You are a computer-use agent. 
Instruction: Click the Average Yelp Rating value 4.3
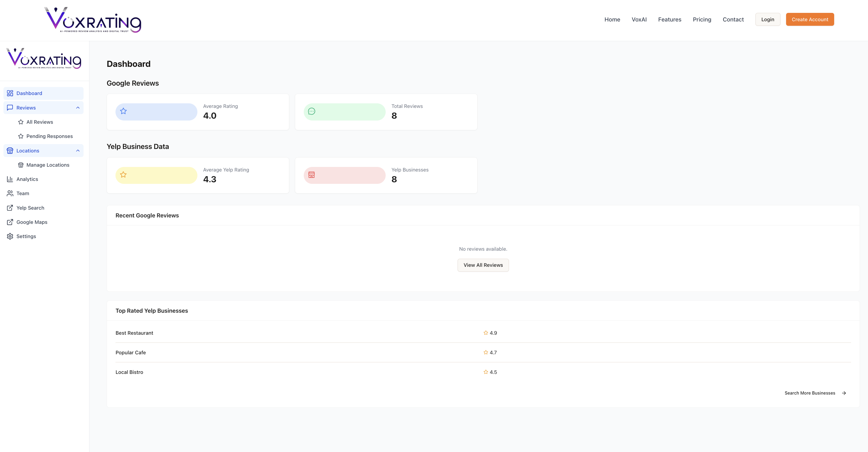pyautogui.click(x=209, y=179)
